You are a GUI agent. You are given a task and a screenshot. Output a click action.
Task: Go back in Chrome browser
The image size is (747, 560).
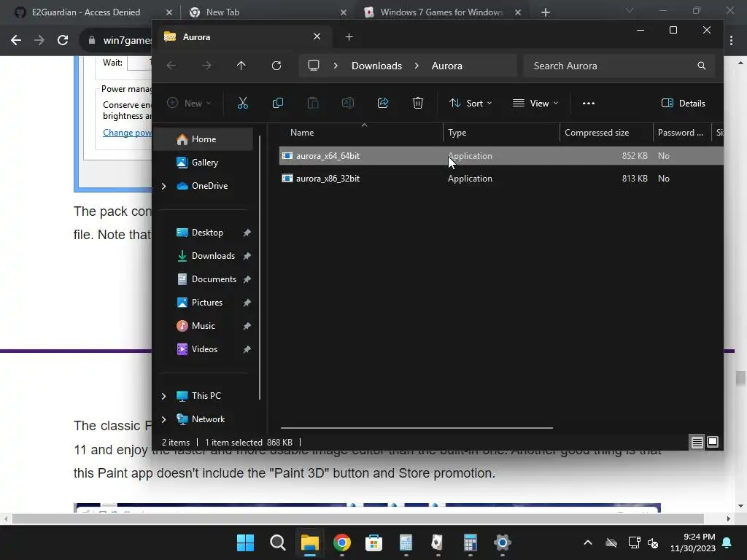16,40
